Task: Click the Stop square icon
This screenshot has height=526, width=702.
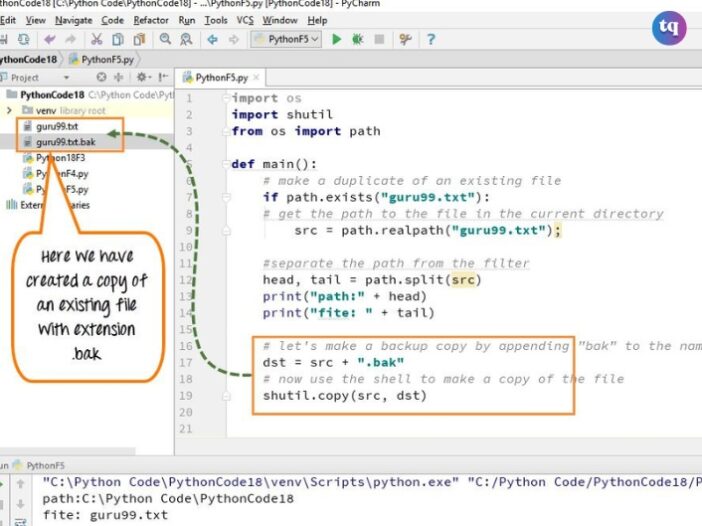Action: tap(379, 39)
